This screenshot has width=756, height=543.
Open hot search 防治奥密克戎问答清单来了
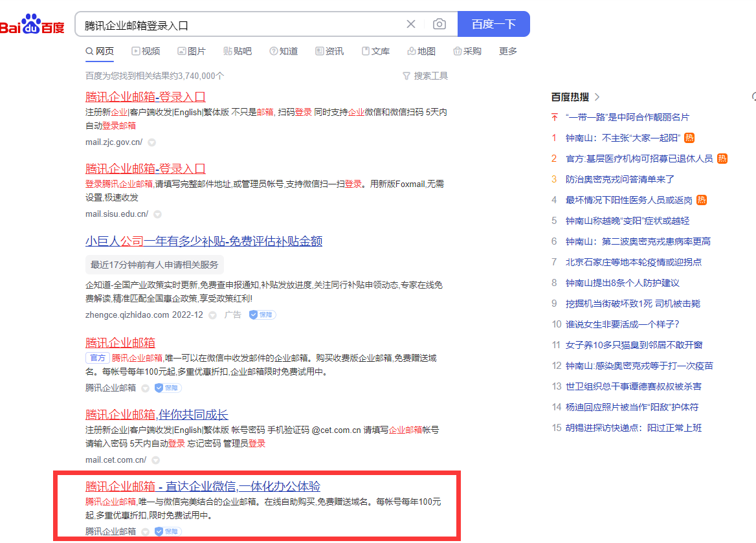point(620,179)
